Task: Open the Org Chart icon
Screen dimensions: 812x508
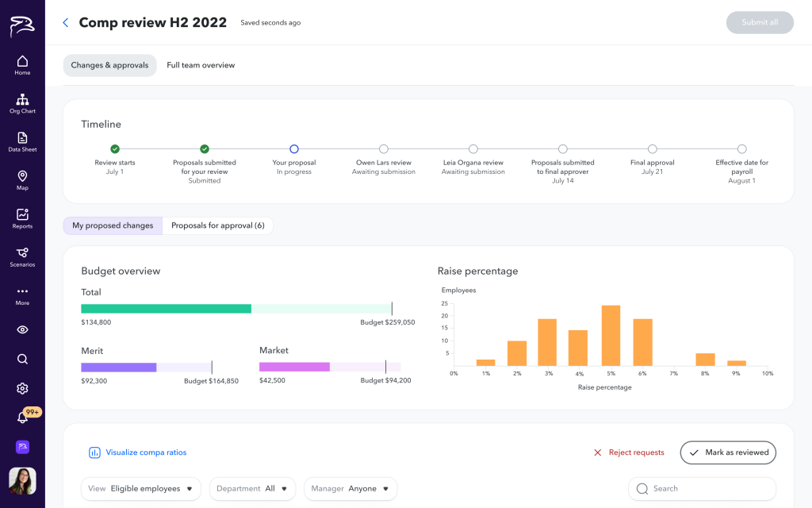Action: click(22, 103)
